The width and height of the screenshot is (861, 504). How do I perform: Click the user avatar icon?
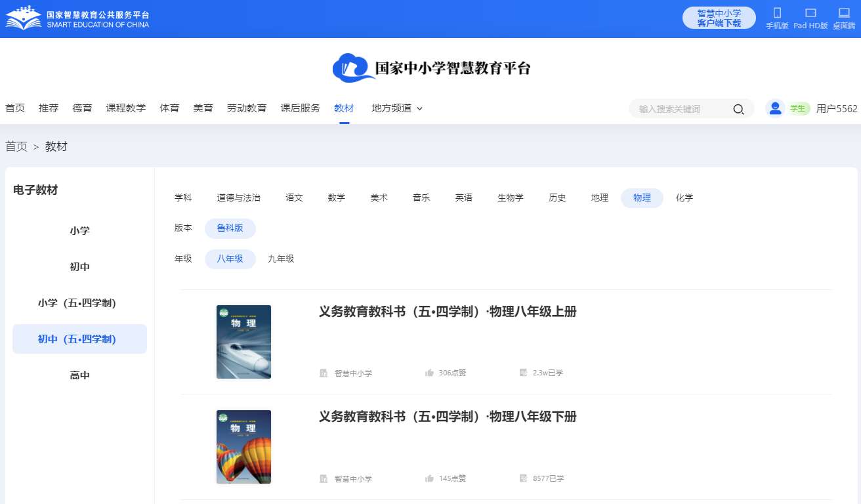point(775,108)
